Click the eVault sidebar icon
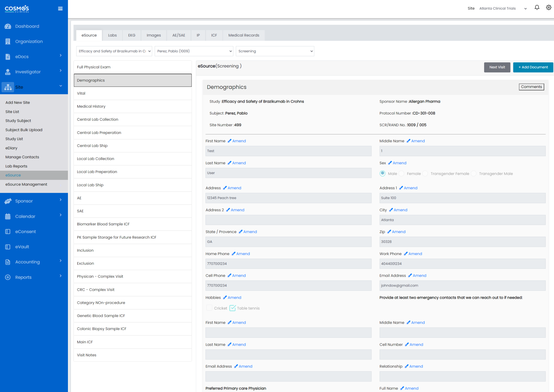This screenshot has width=554, height=392. point(8,247)
